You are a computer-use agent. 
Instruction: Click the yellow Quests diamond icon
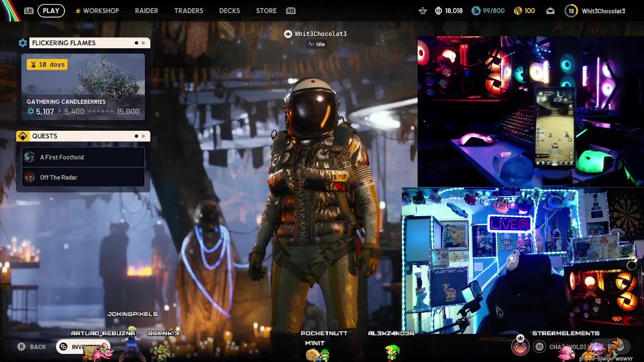point(23,136)
